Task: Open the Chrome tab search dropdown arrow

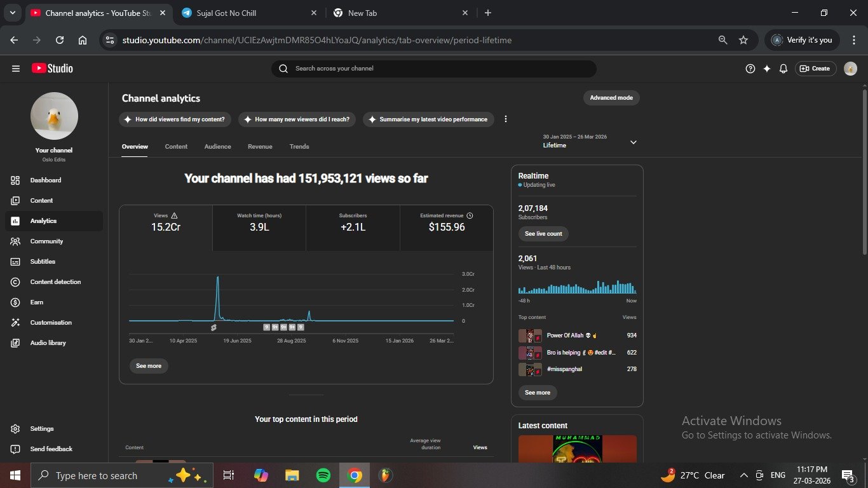Action: [x=12, y=13]
